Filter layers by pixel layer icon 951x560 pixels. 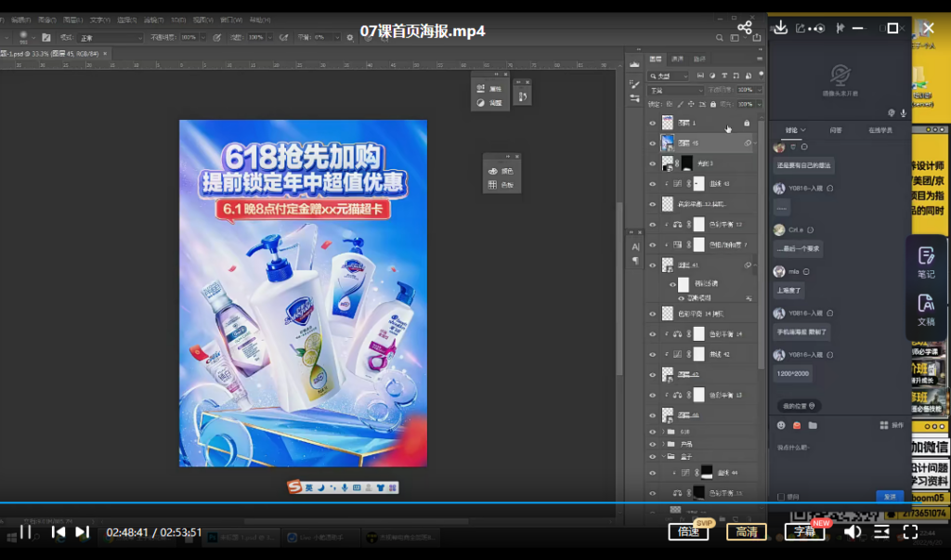[x=700, y=76]
